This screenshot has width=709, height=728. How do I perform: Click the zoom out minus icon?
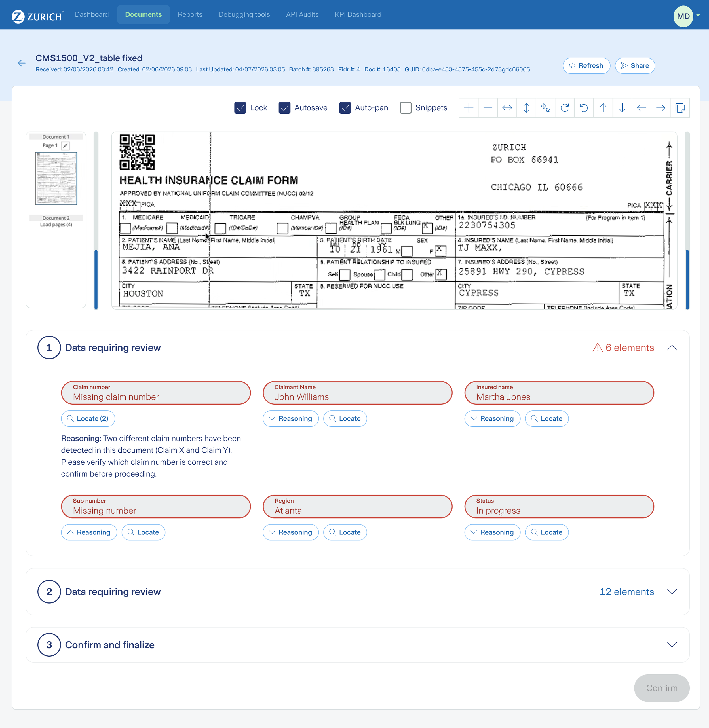tap(488, 108)
